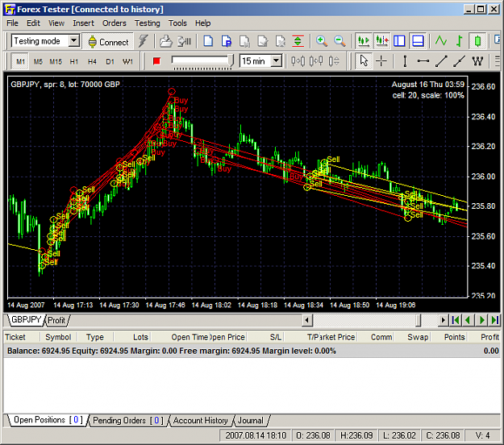The image size is (504, 445).
Task: Click the import data icon in the toolbar
Action: pos(166,41)
